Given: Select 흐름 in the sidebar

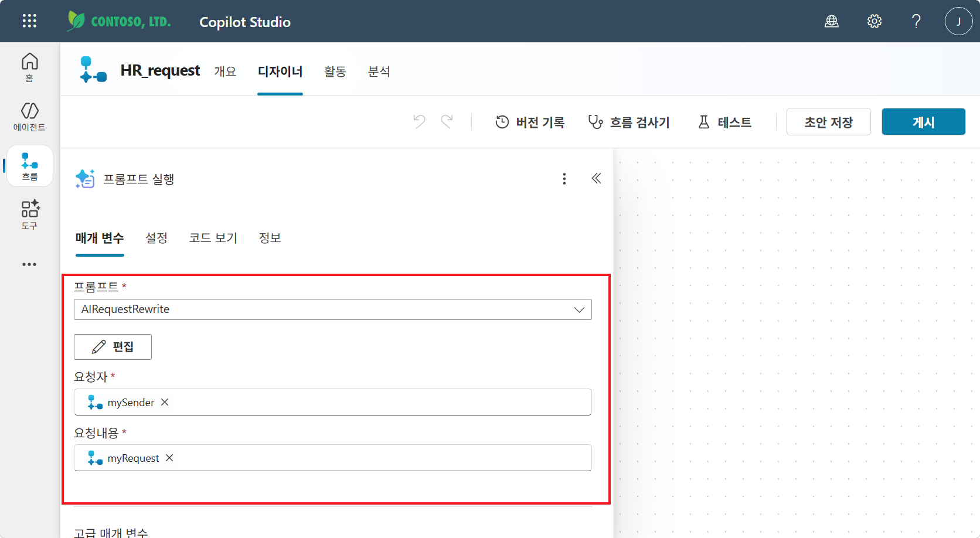Looking at the screenshot, I should [29, 166].
